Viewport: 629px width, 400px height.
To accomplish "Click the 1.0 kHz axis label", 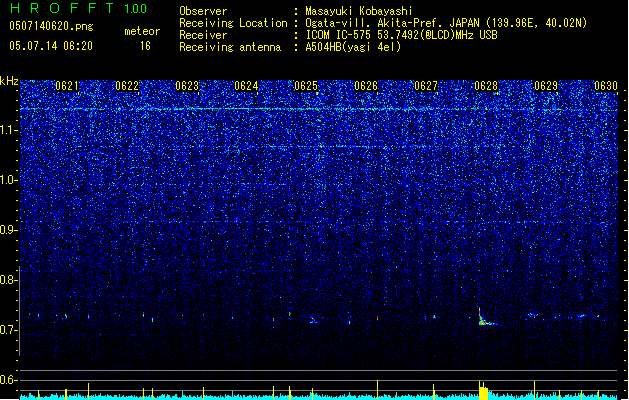I will tap(8, 180).
